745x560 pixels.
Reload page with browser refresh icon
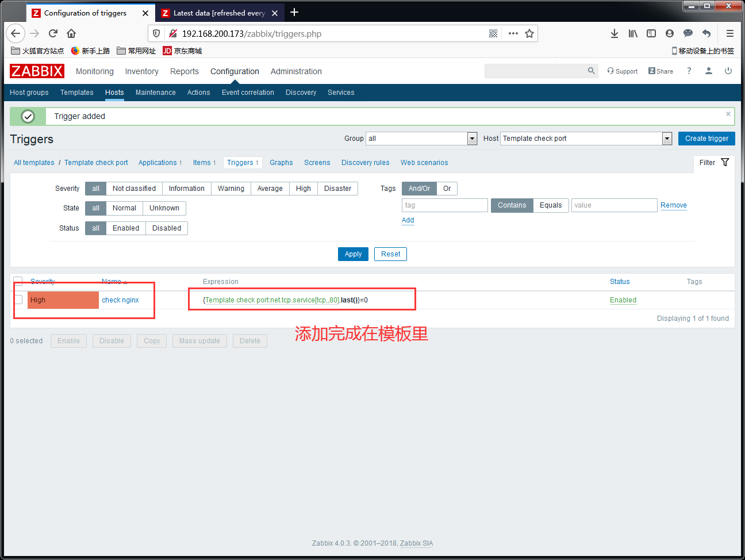(x=53, y=33)
